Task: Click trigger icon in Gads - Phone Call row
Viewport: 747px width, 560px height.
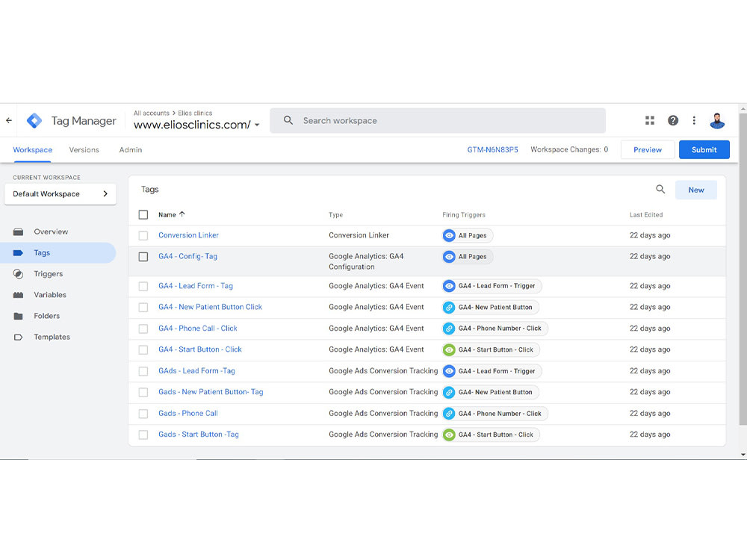Action: click(x=449, y=414)
